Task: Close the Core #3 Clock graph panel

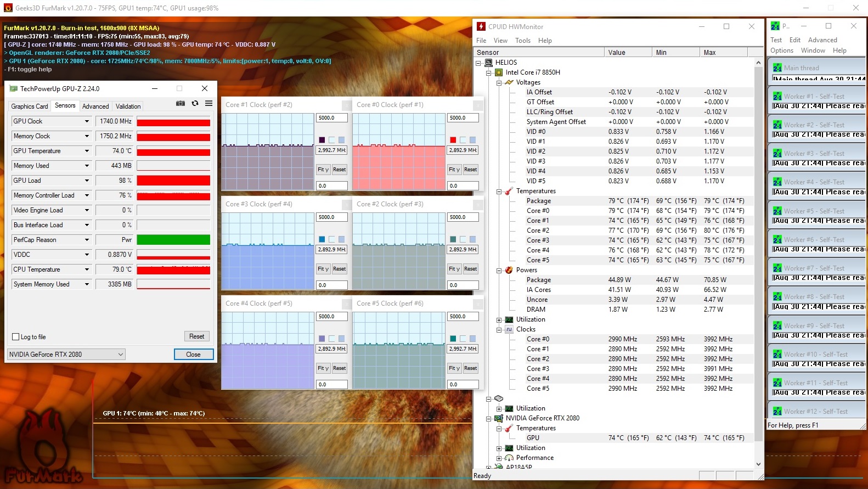Action: tap(346, 204)
